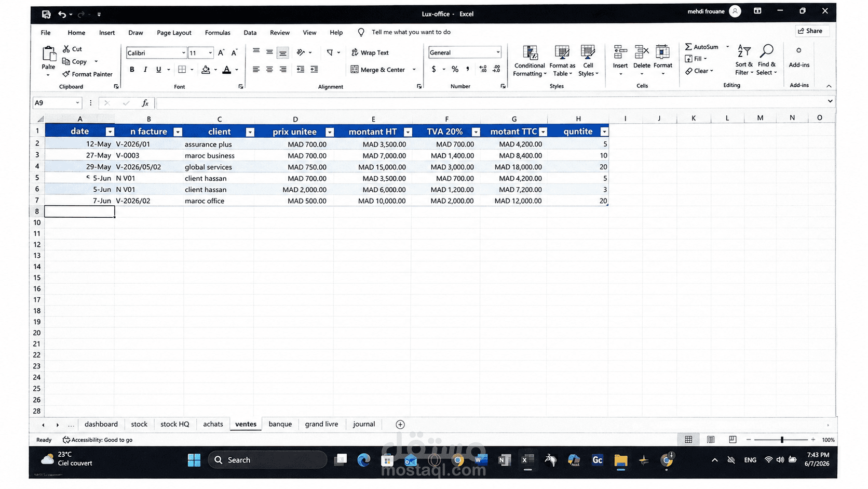The image size is (868, 489).
Task: Open the Page Layout ribbon tab
Action: (x=174, y=33)
